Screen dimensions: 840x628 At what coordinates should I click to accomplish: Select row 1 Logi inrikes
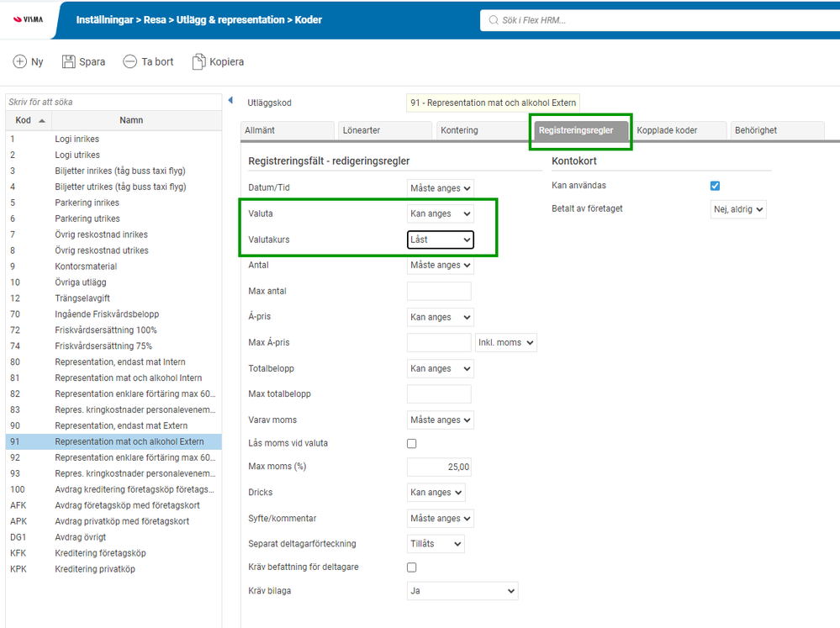[114, 139]
